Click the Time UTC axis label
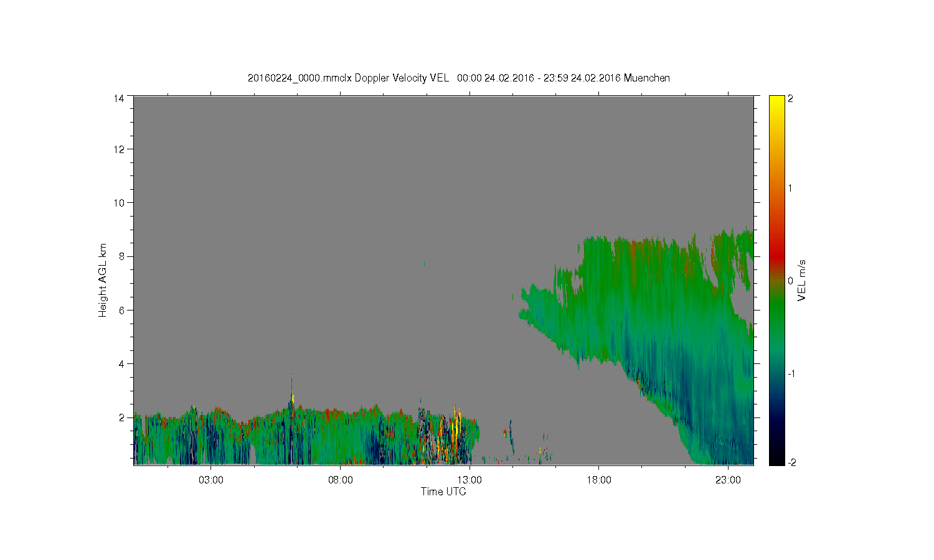This screenshot has height=560, width=934. point(443,492)
